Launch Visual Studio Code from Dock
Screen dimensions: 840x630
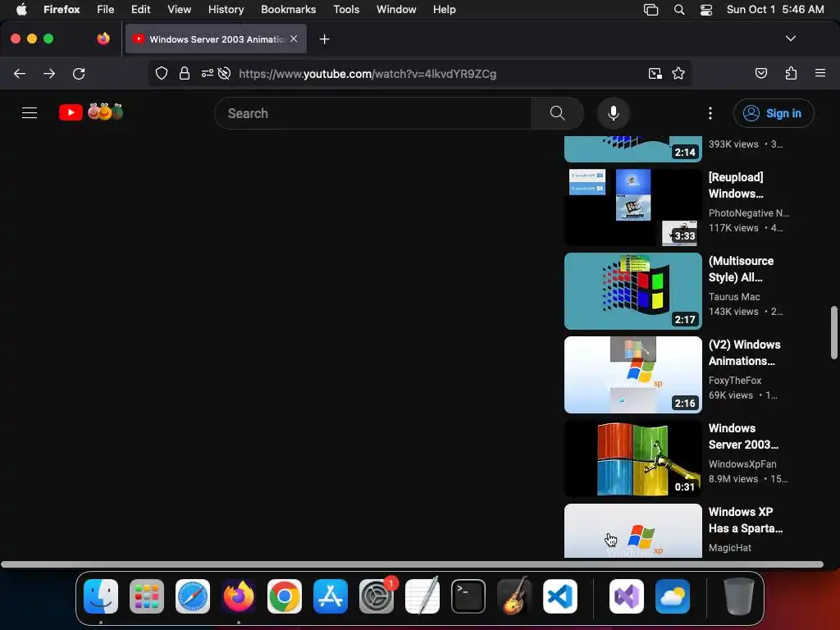point(559,596)
